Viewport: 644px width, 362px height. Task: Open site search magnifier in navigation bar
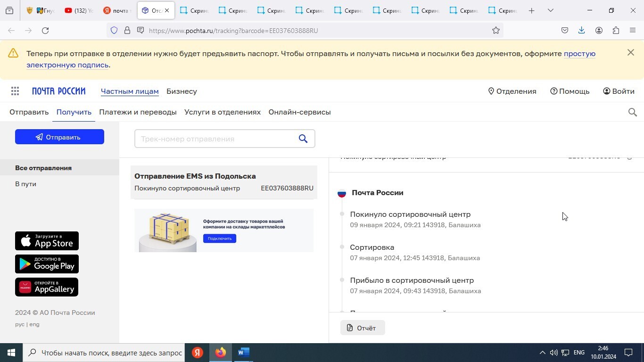point(633,112)
